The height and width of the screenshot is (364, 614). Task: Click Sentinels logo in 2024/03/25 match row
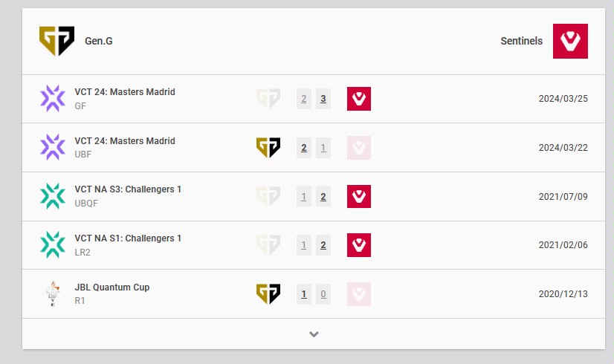359,99
